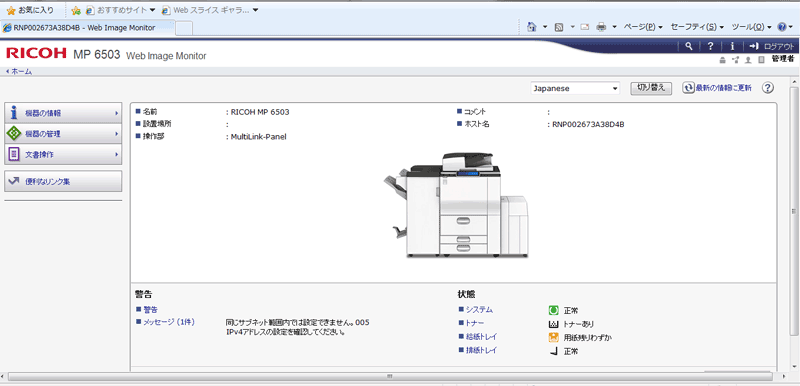The image size is (800, 386).
Task: Click the output tray normal status icon
Action: (x=554, y=351)
